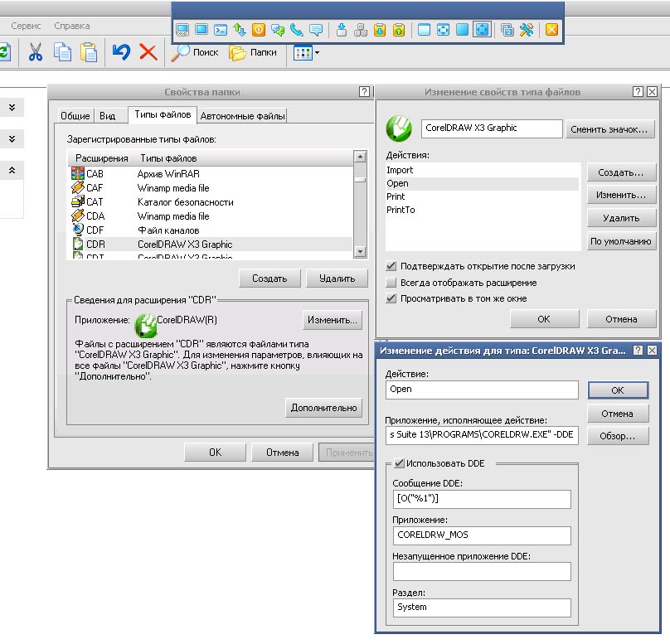
Task: Start voice chat with the phone icon
Action: coord(297,30)
